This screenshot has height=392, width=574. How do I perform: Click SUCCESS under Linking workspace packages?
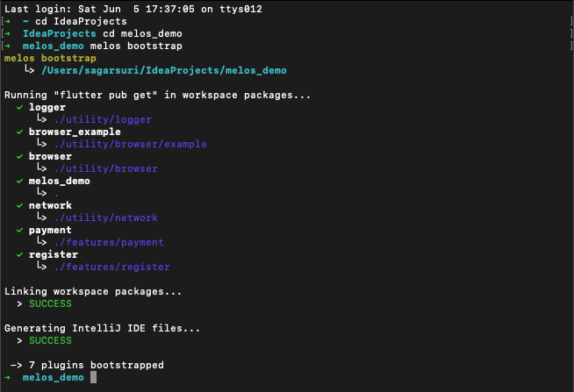point(51,304)
